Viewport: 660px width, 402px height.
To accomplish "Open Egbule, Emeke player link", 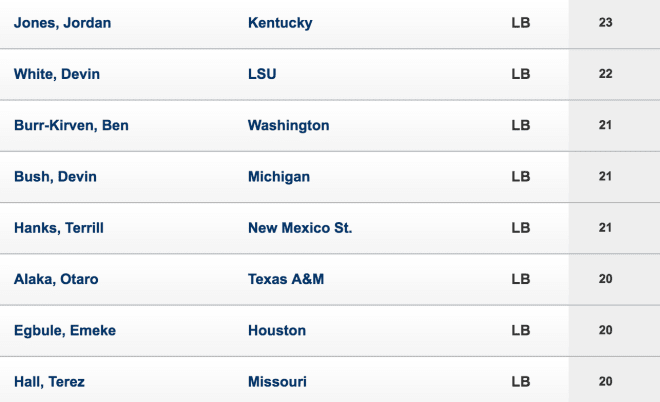I will pos(65,331).
